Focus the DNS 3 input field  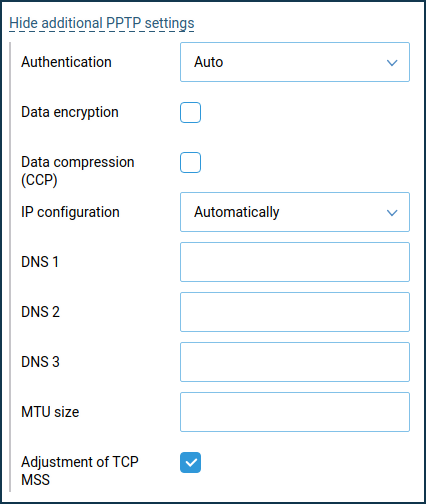[x=295, y=362]
